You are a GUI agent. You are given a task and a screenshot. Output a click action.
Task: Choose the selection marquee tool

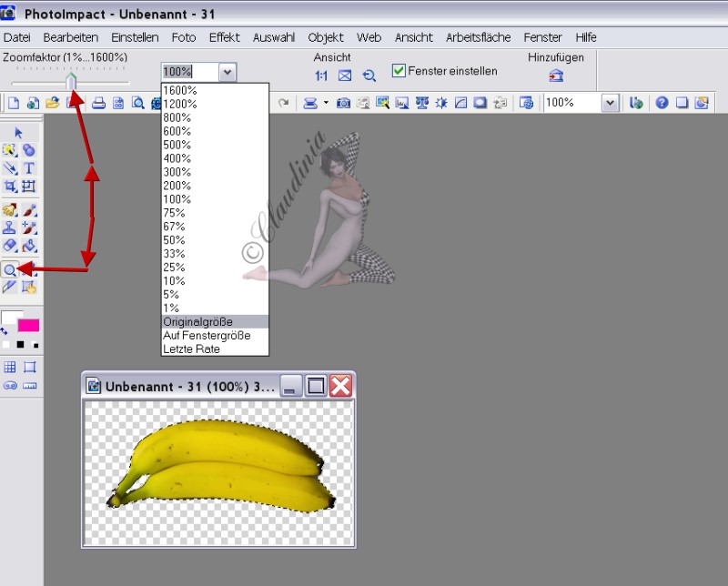[x=10, y=150]
